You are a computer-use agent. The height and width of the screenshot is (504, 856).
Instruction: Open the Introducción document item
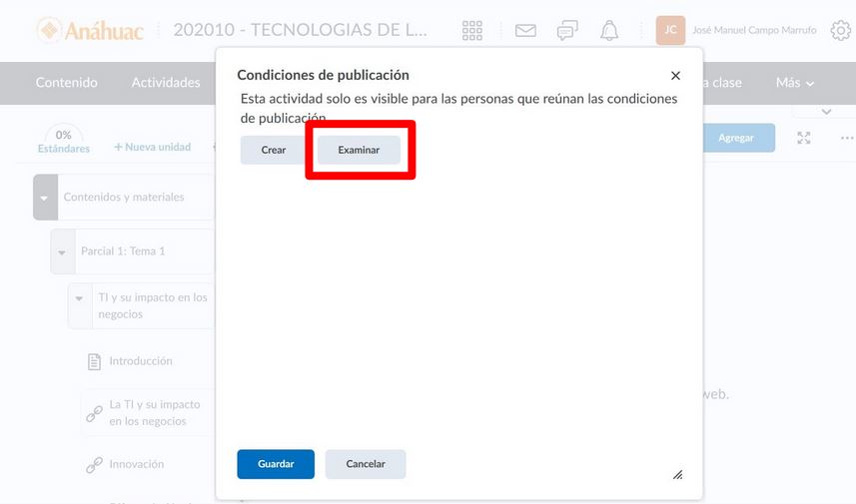tap(141, 361)
